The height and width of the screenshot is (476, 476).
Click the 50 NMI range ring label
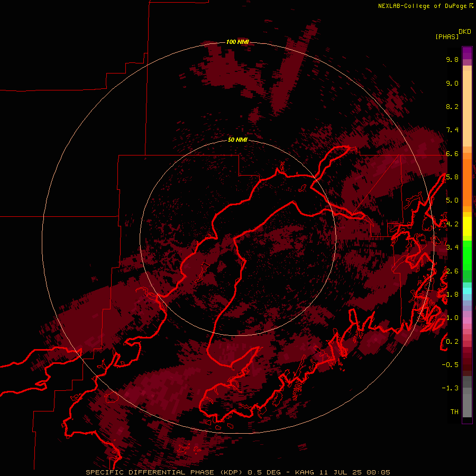pos(237,140)
